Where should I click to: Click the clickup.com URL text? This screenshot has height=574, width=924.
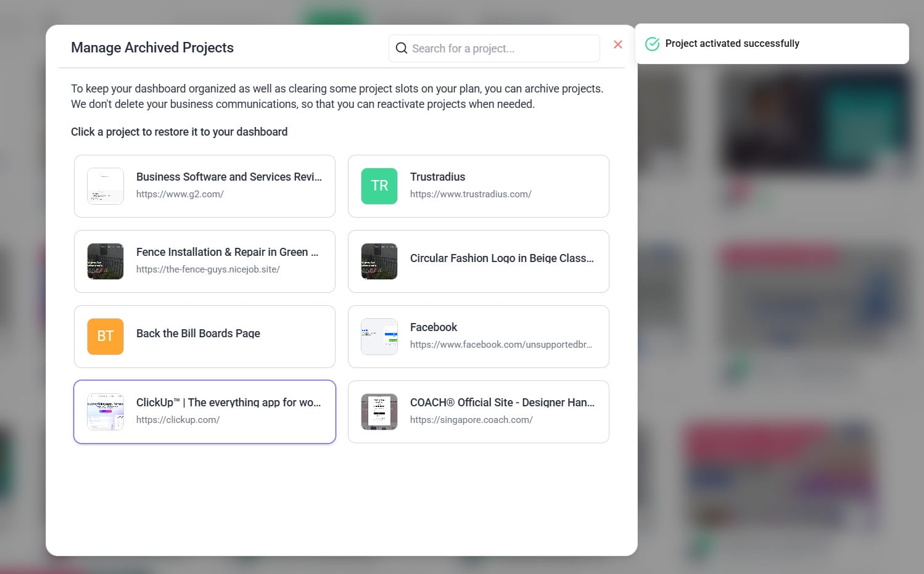(178, 420)
